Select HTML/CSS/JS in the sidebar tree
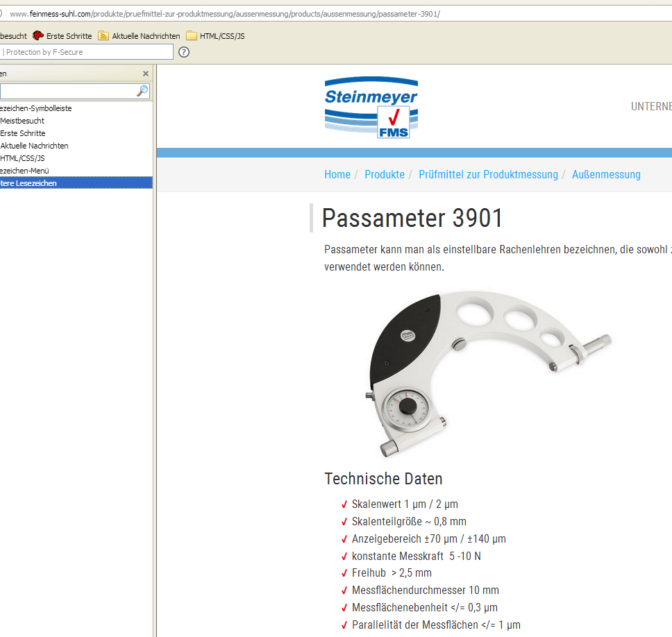This screenshot has height=637, width=672. click(22, 158)
